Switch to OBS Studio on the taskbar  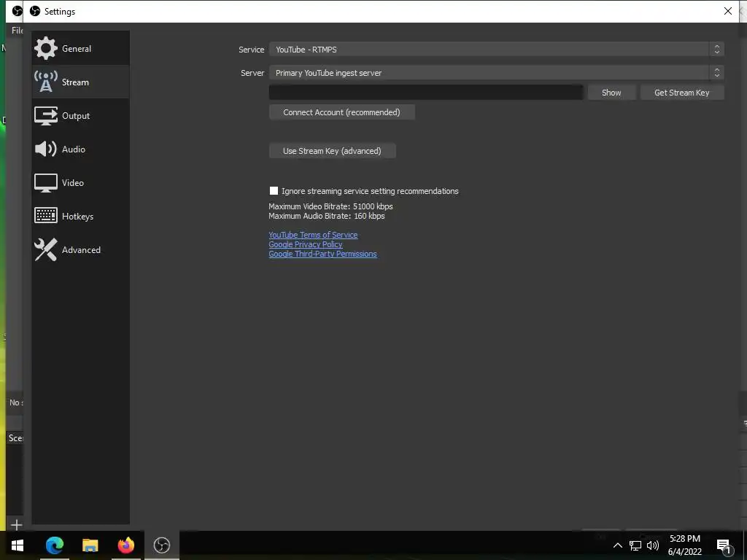(161, 545)
